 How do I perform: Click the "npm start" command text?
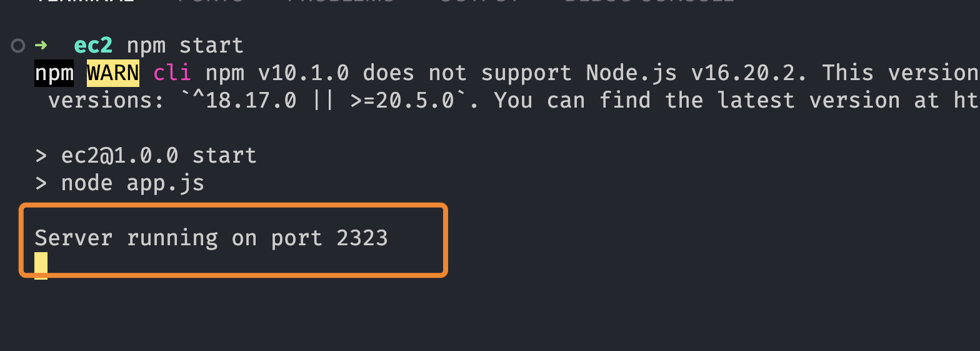(185, 46)
